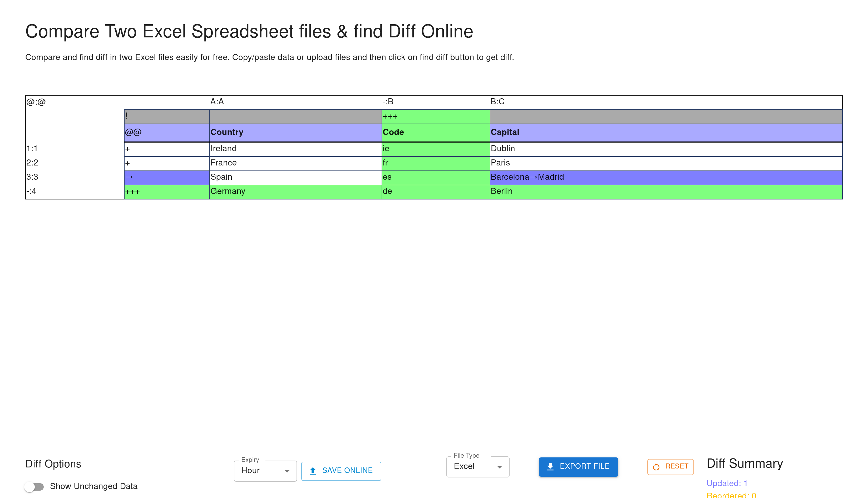This screenshot has height=498, width=868.
Task: Click the Updated: 1 summary text
Action: pyautogui.click(x=727, y=483)
